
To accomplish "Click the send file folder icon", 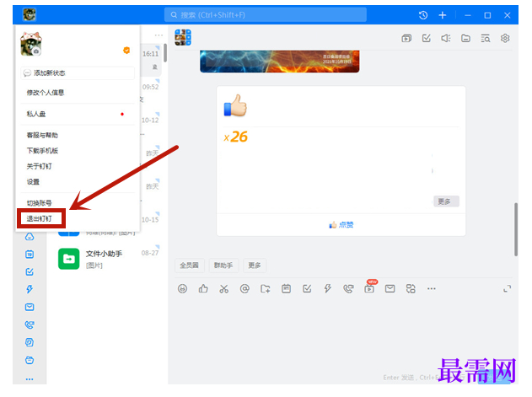I will coord(266,289).
